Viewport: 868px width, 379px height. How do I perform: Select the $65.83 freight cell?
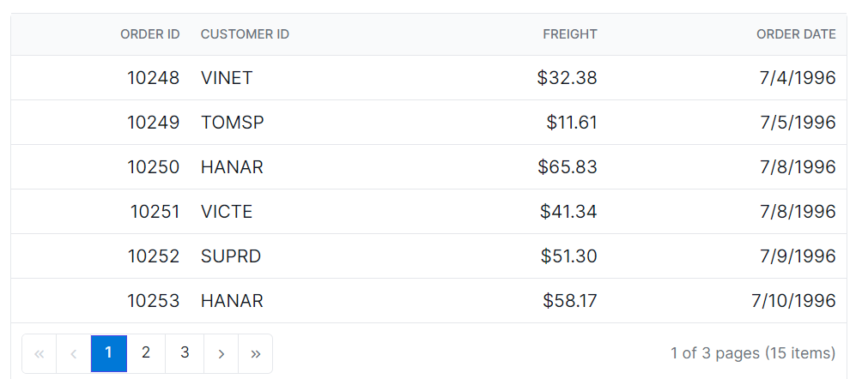[567, 167]
